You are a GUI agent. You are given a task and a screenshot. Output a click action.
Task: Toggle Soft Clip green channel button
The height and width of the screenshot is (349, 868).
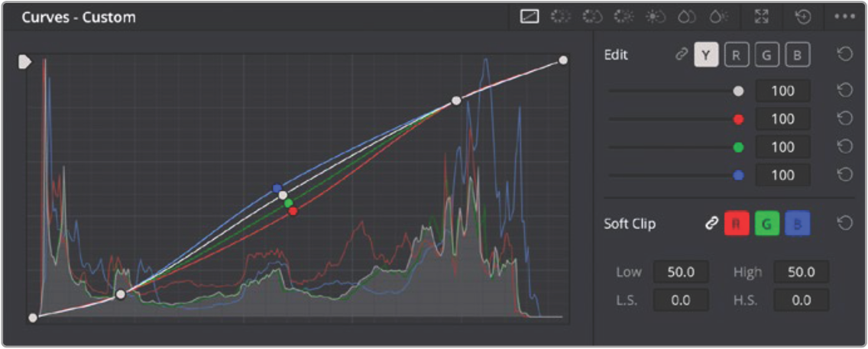[x=766, y=224]
